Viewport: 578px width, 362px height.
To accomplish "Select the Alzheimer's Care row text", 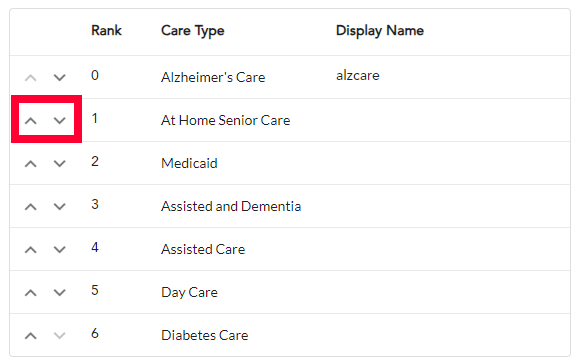I will click(213, 77).
